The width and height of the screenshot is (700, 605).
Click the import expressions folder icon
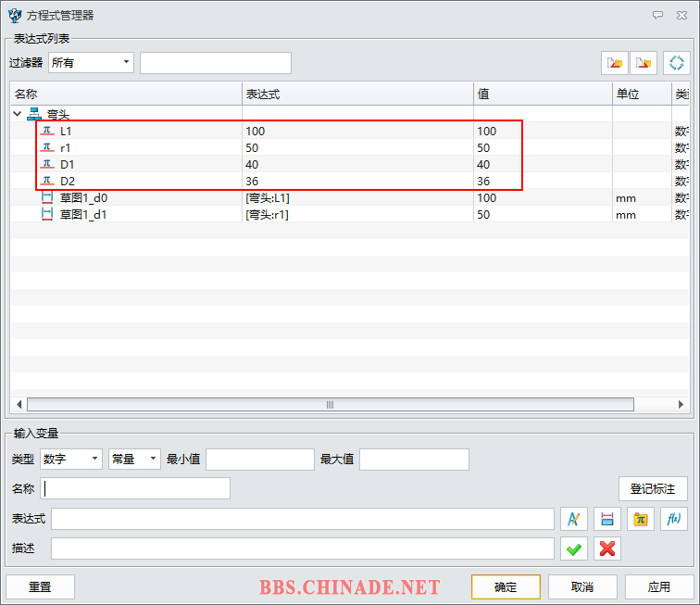(x=615, y=63)
